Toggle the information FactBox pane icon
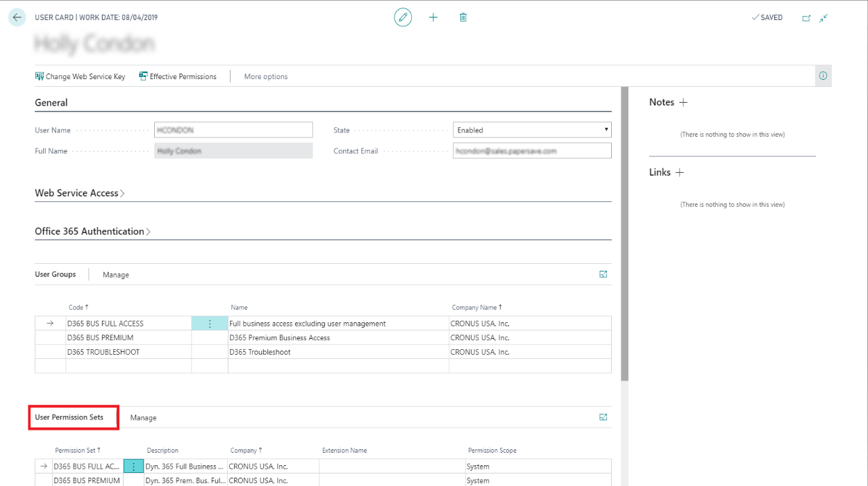This screenshot has height=486, width=868. [x=823, y=76]
